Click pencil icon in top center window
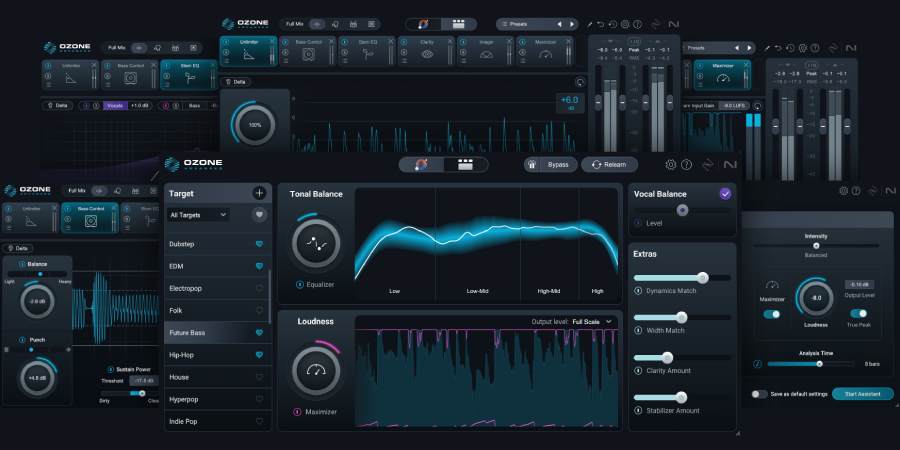The image size is (900, 450). tap(589, 25)
